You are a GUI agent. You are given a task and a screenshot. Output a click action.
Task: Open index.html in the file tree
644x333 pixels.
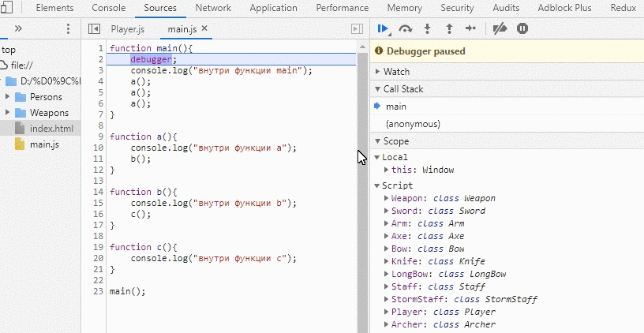coord(51,128)
